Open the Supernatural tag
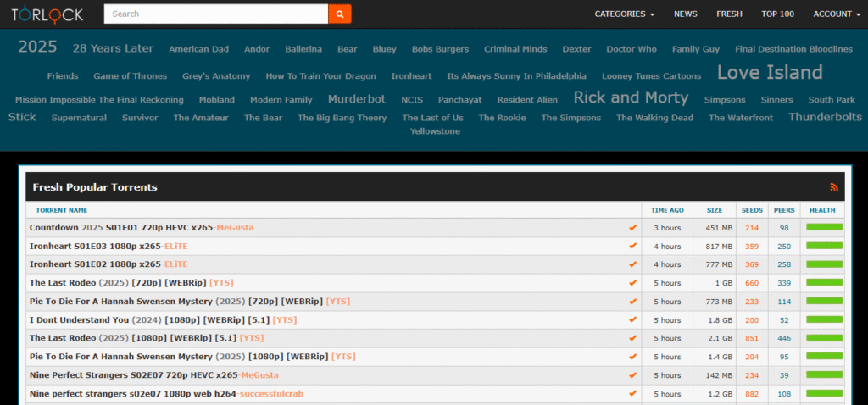Screen dimensions: 868x405 (x=79, y=118)
